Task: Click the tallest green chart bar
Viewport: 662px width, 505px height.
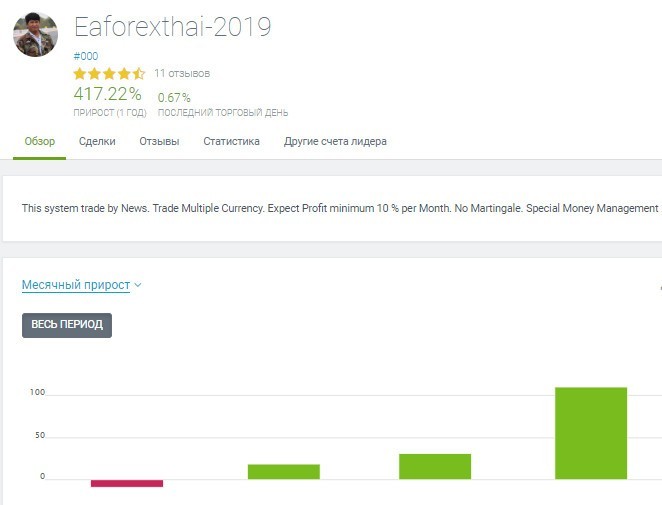Action: 591,433
